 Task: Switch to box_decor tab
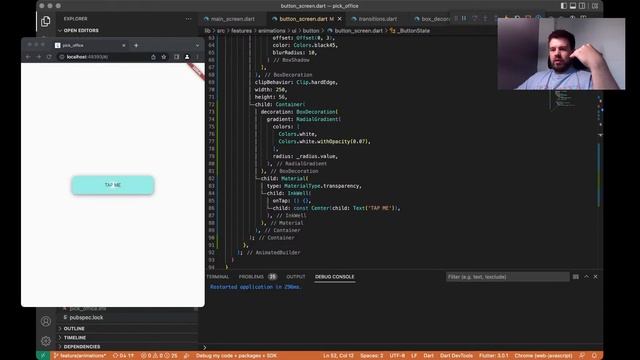[433, 19]
